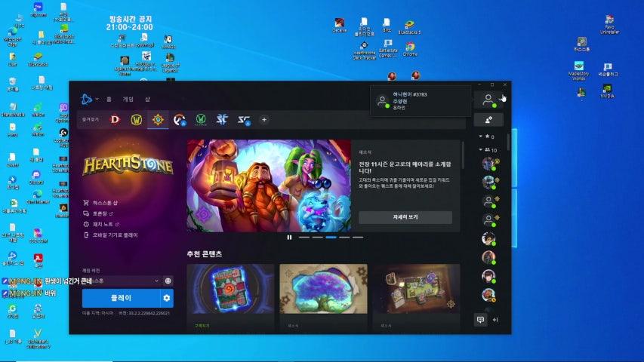Select the Diablo game icon in favorites bar
Image resolution: width=644 pixels, height=362 pixels.
coord(115,120)
